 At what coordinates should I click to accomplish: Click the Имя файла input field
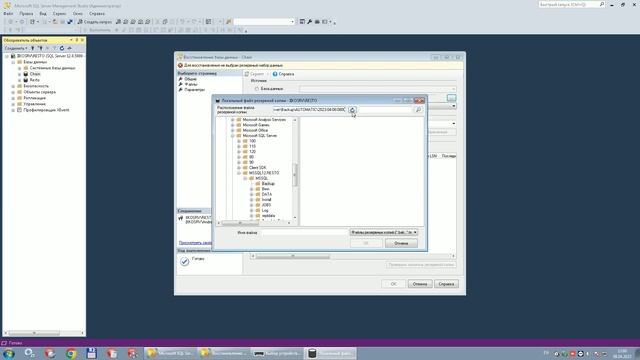(x=304, y=232)
